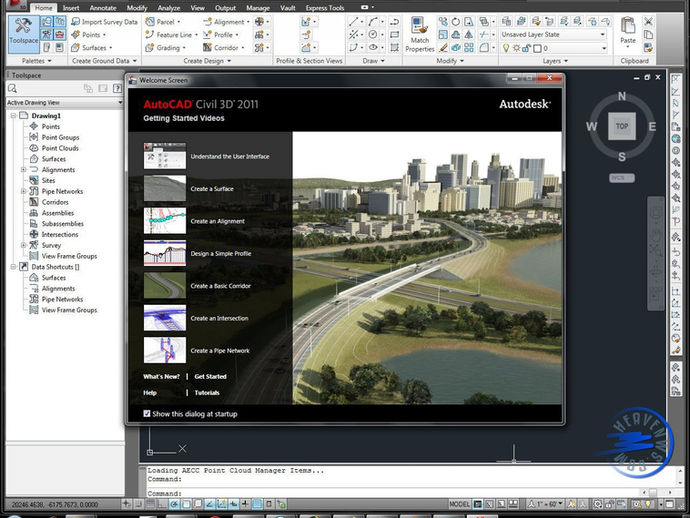Click the layer color square swatch

(537, 48)
